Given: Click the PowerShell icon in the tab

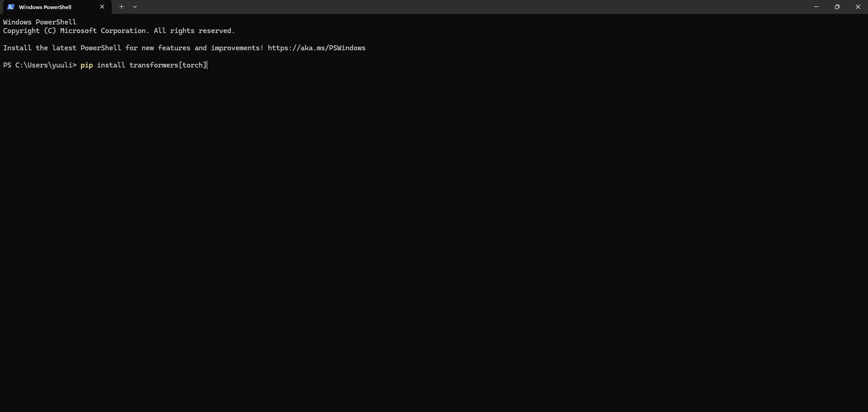Looking at the screenshot, I should pyautogui.click(x=11, y=7).
